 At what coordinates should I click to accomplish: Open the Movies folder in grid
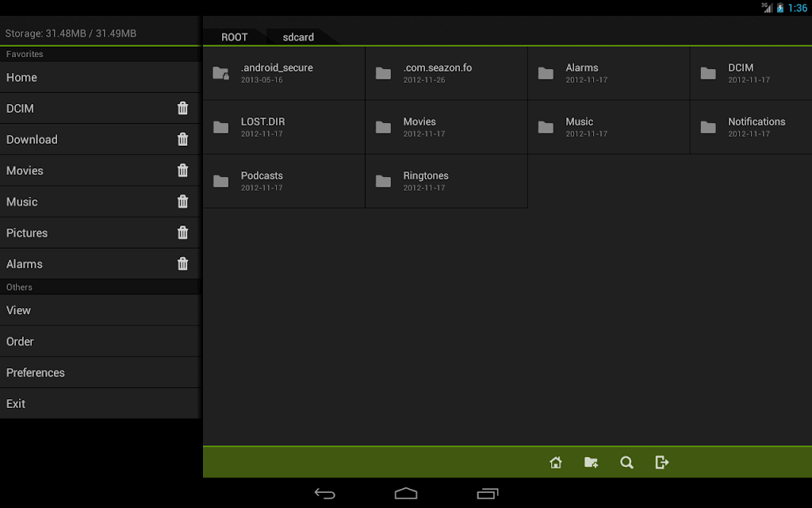click(446, 127)
